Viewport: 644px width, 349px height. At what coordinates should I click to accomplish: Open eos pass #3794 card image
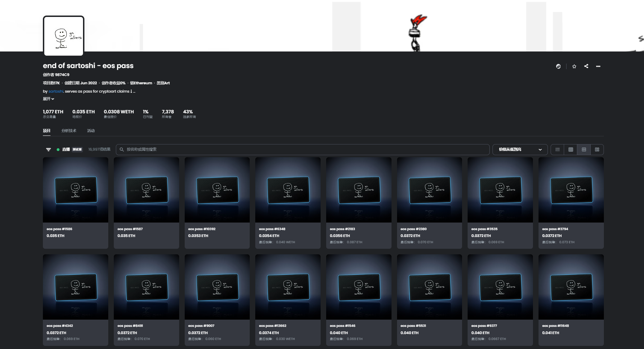571,190
